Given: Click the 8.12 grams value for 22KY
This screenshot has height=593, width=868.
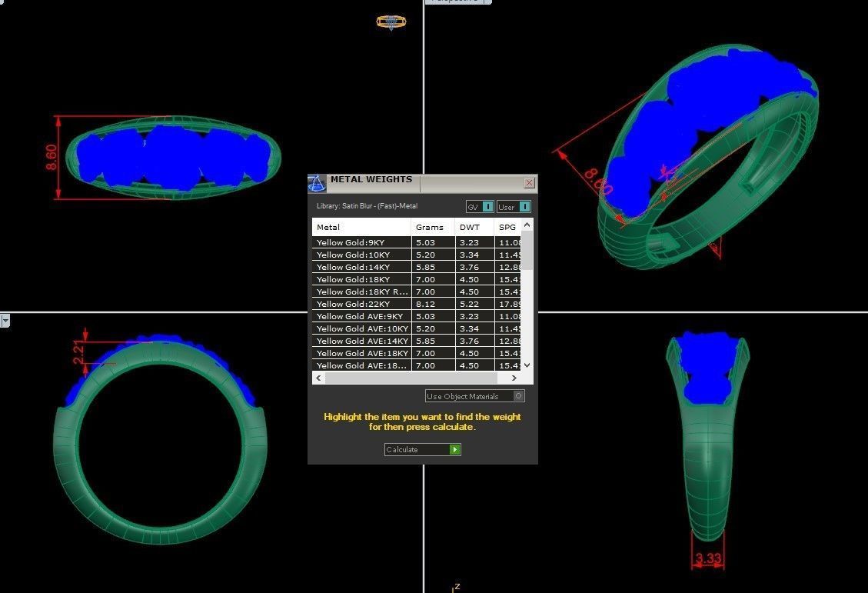Looking at the screenshot, I should [x=433, y=303].
